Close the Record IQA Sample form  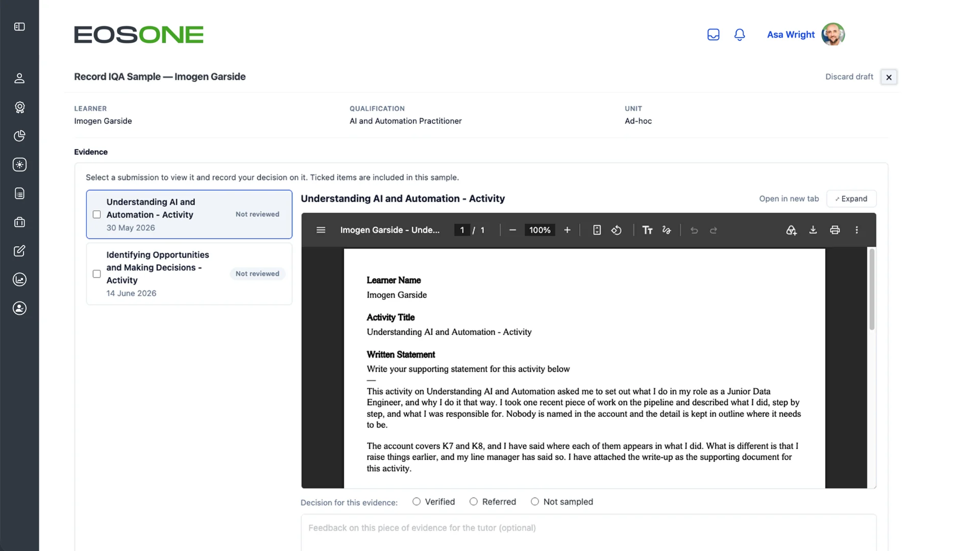click(889, 77)
